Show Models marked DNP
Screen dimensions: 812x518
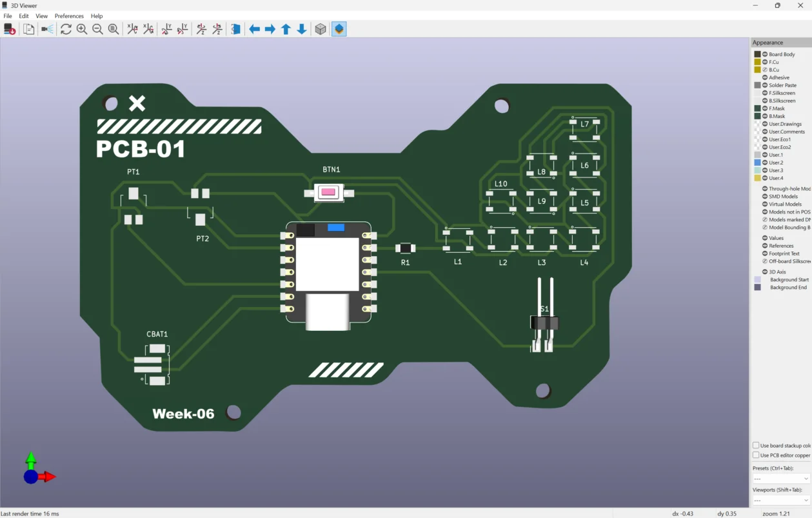click(765, 220)
